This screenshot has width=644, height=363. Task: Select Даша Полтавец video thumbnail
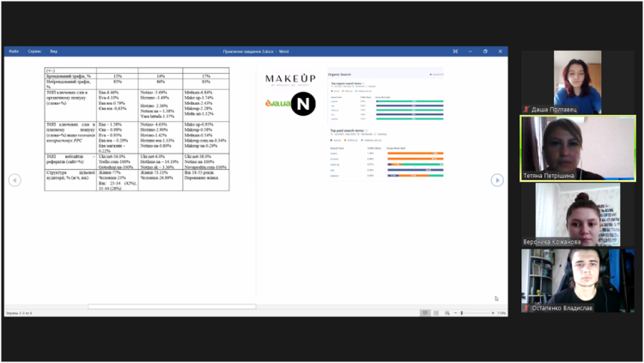tap(577, 82)
